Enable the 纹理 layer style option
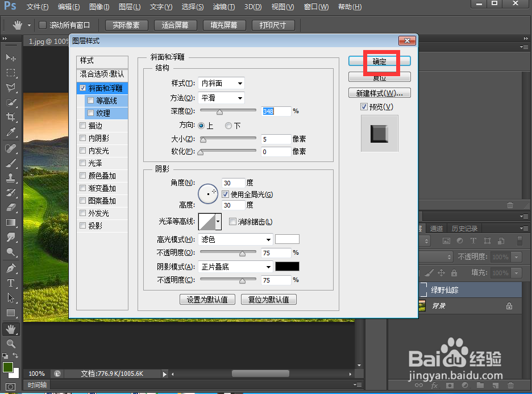532x394 pixels. (90, 113)
